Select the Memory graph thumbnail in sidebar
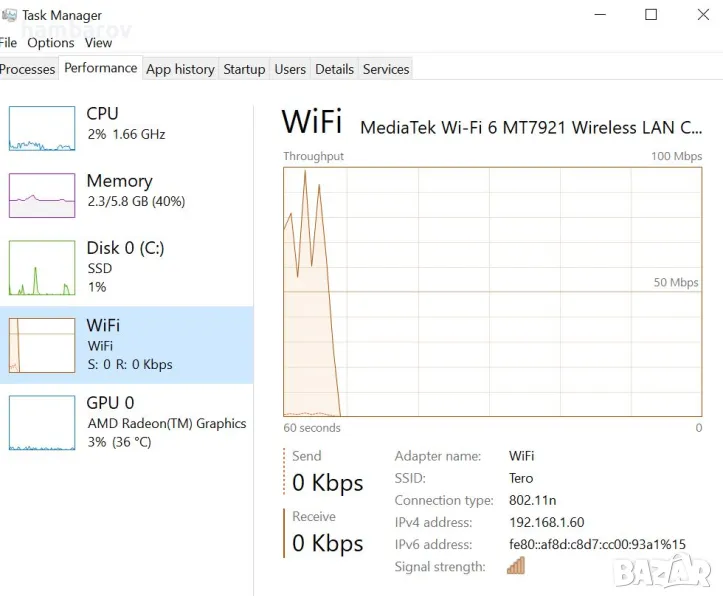 42,195
